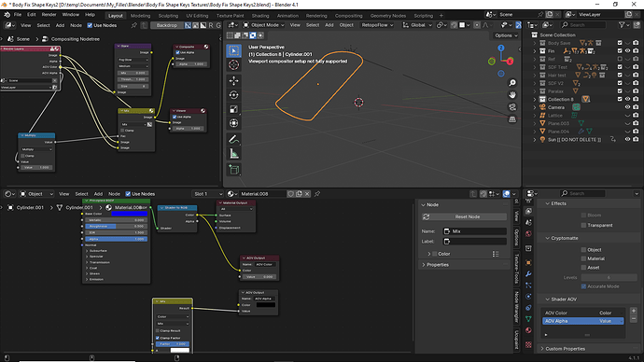The width and height of the screenshot is (644, 362).
Task: Select the Measure tool
Action: click(233, 154)
